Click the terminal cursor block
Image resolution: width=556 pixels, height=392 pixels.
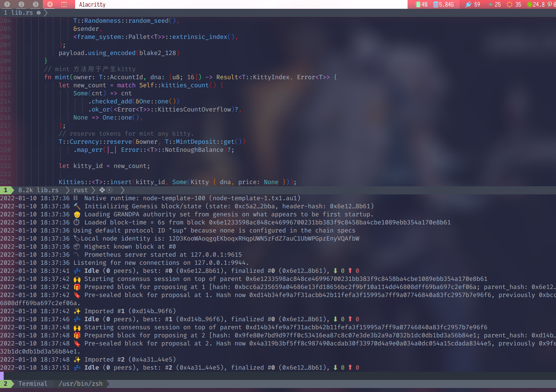click(x=2, y=375)
